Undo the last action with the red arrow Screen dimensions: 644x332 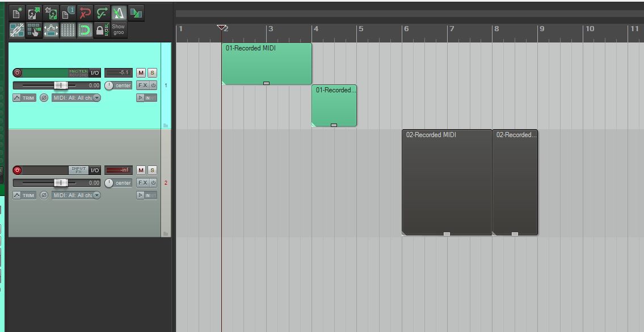click(85, 14)
